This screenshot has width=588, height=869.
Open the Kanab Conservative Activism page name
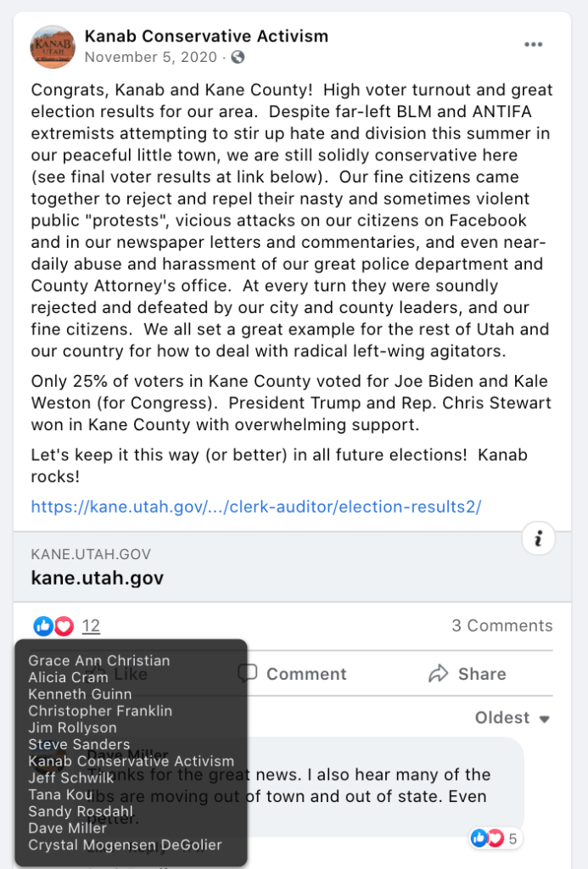206,36
